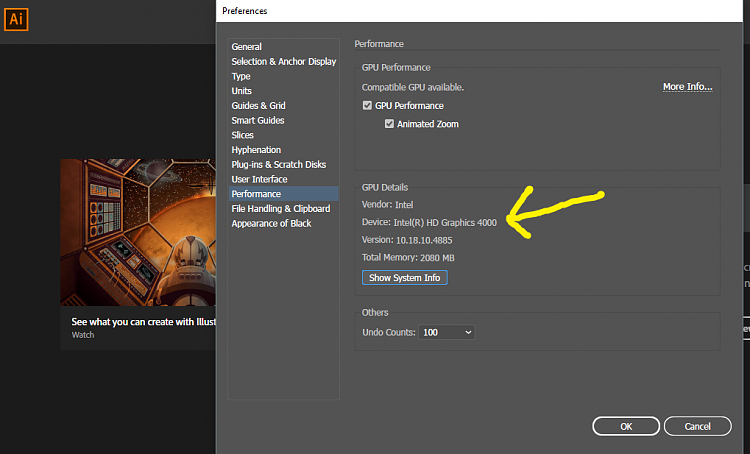This screenshot has width=750, height=454.
Task: Go to Plug-ins & Scratch Disks
Action: point(279,165)
